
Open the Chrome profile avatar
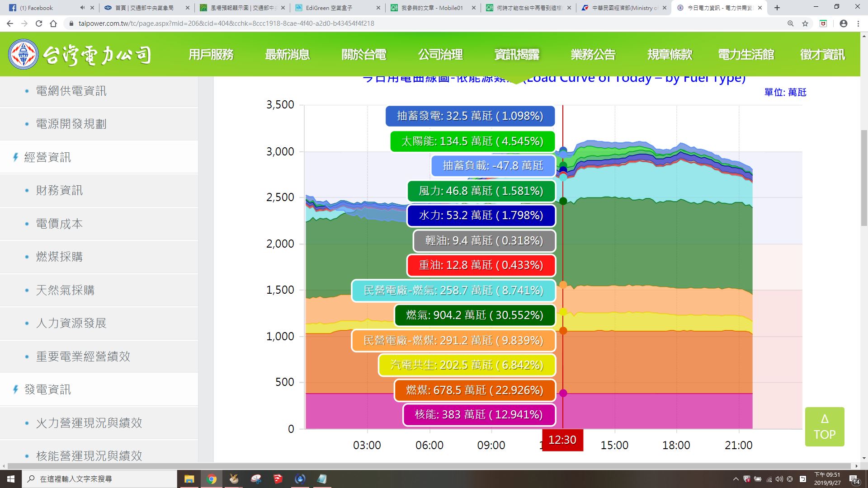coord(844,23)
